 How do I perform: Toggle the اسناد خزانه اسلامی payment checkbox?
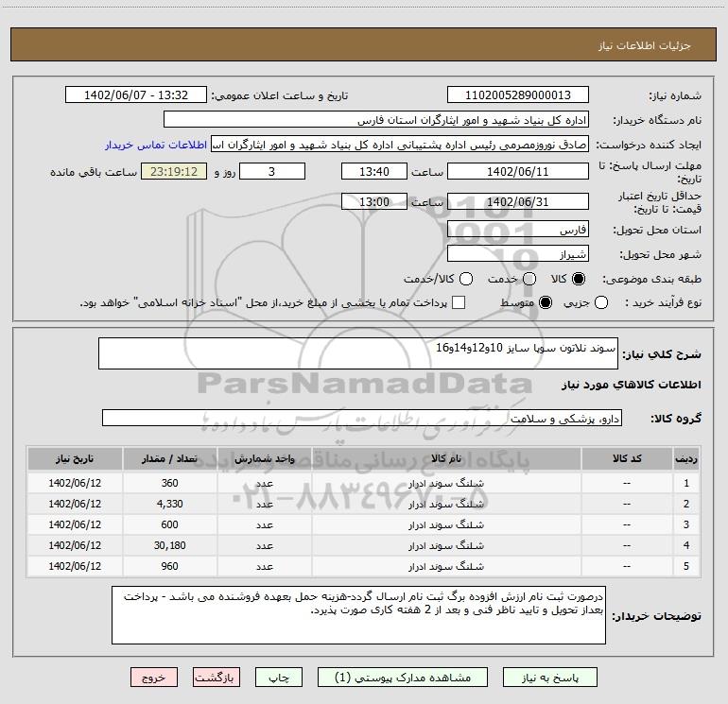(x=459, y=302)
